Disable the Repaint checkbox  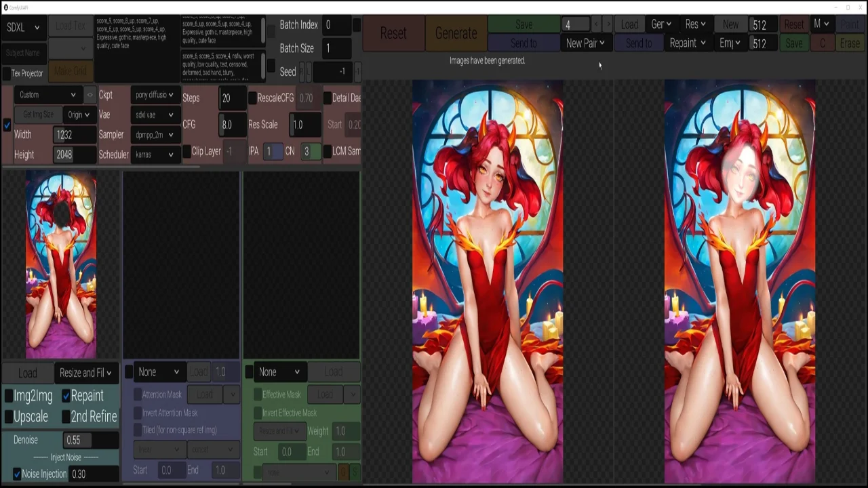pos(66,396)
